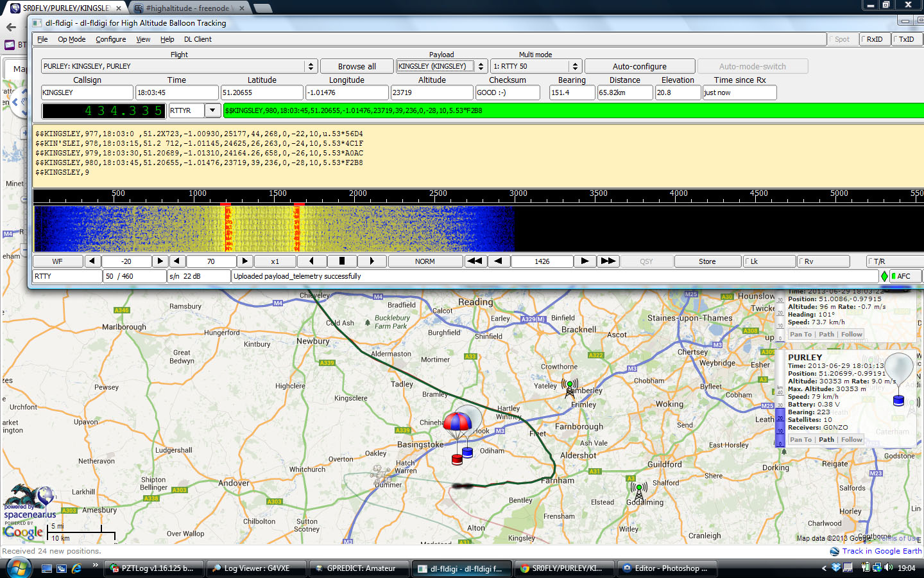Open the Windows Start orb
The image size is (924, 578).
coord(18,568)
